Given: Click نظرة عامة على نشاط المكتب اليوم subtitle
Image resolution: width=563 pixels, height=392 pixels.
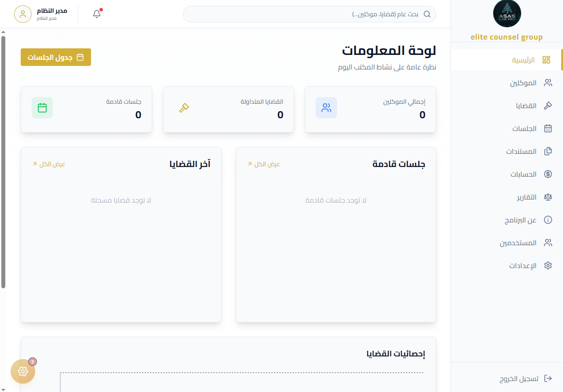Looking at the screenshot, I should [x=387, y=67].
